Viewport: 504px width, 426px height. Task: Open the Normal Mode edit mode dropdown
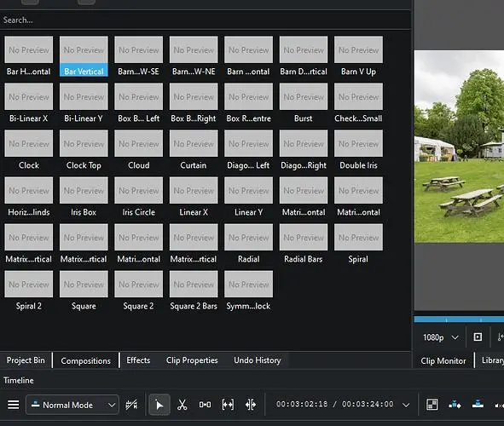72,405
